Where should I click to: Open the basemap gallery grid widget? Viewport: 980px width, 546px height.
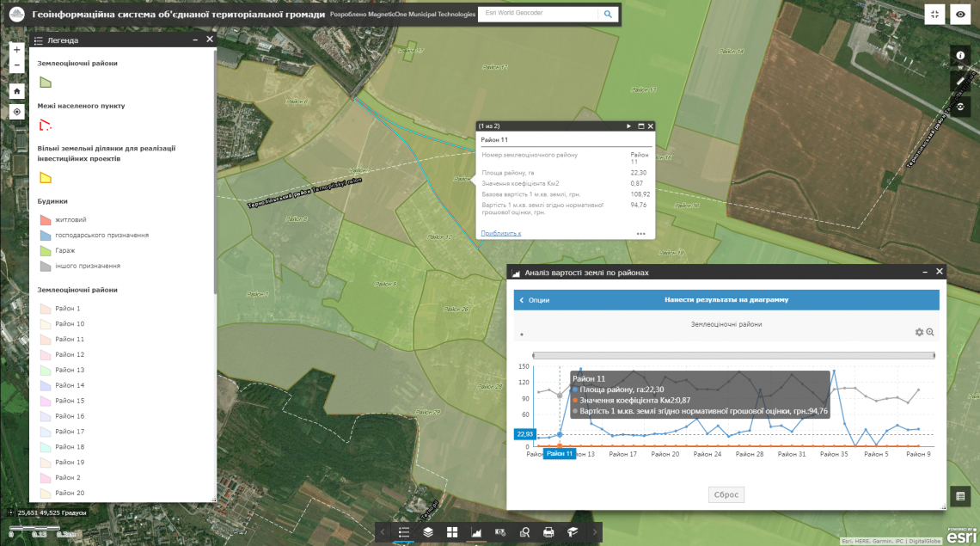coord(452,532)
